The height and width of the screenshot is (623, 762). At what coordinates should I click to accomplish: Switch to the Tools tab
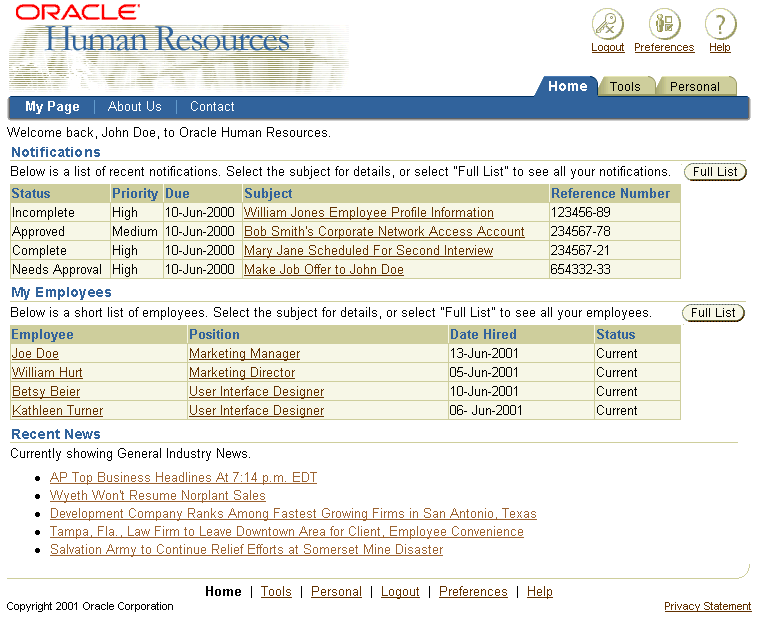pyautogui.click(x=625, y=87)
